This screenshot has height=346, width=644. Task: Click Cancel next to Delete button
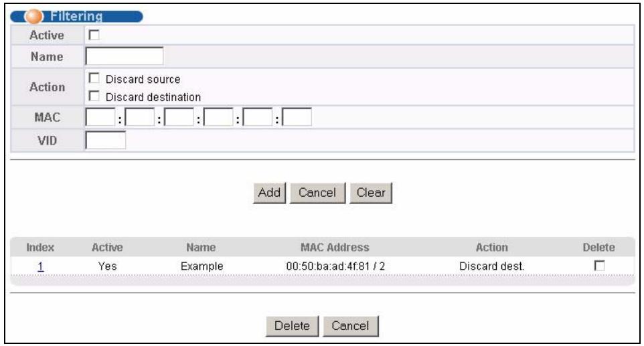click(350, 326)
